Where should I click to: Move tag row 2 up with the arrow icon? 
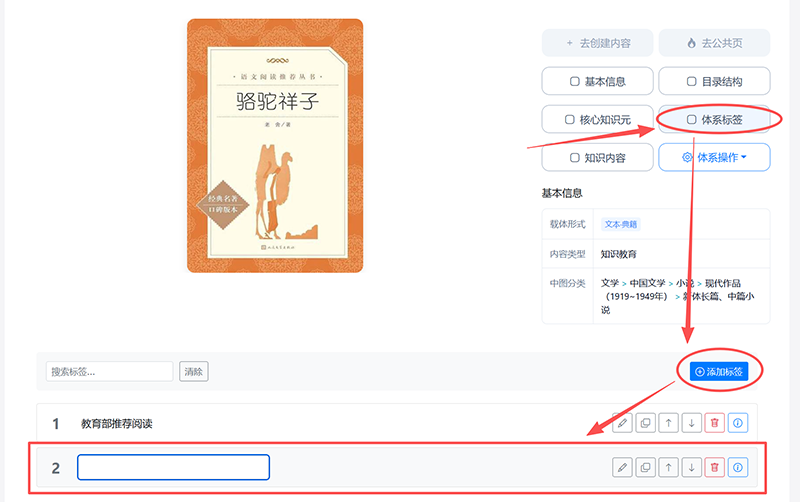coord(668,467)
